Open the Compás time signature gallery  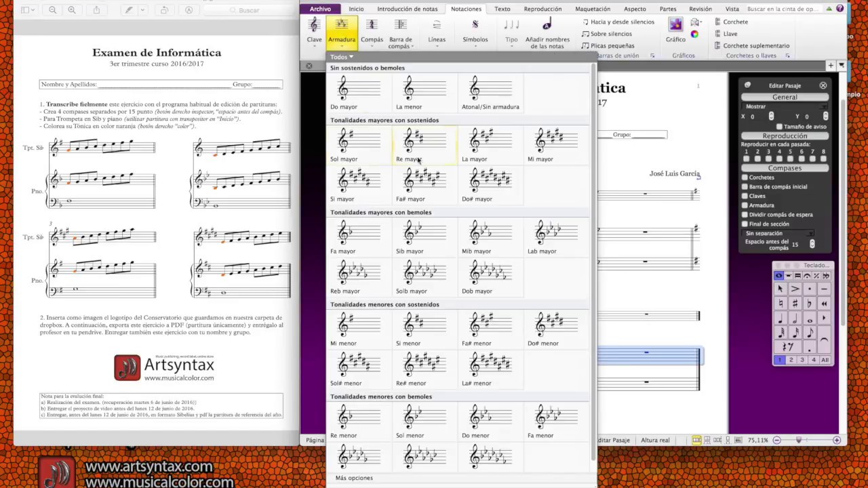point(372,32)
